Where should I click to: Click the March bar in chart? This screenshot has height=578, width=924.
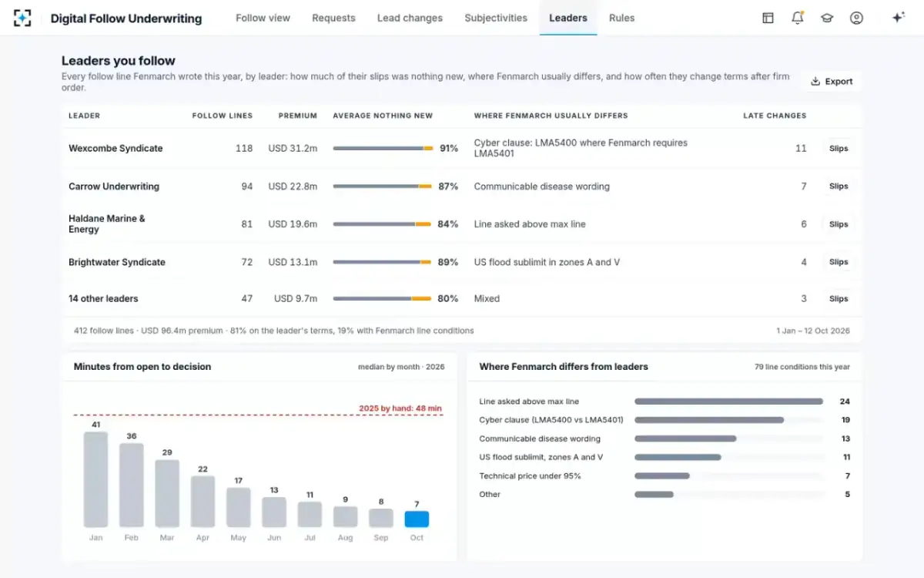click(x=167, y=494)
